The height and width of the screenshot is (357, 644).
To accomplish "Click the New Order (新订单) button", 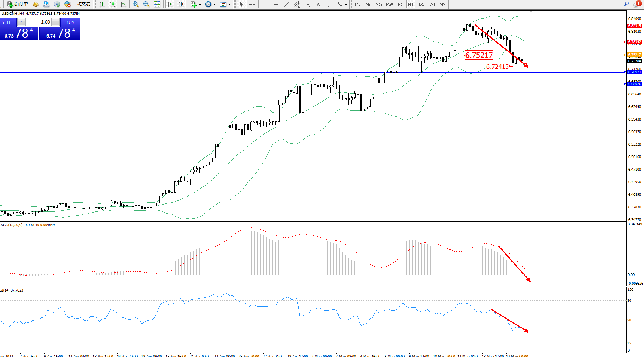I will click(17, 4).
